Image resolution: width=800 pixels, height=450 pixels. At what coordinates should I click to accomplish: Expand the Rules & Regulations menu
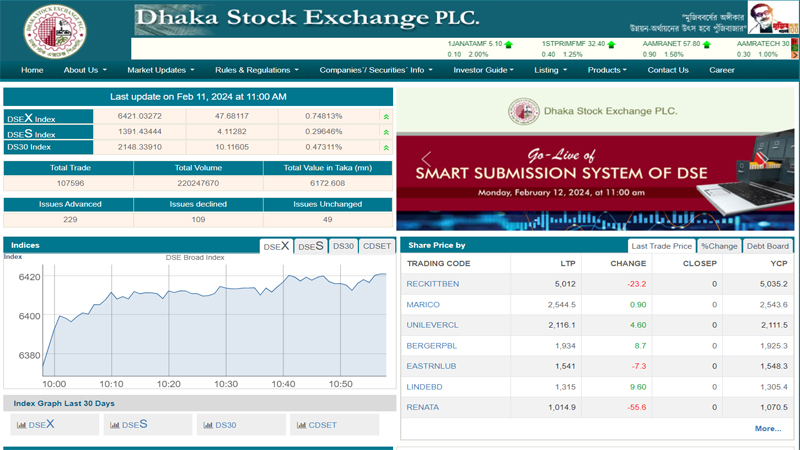coord(256,70)
